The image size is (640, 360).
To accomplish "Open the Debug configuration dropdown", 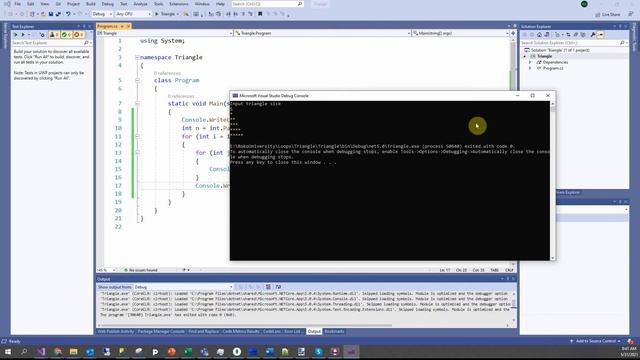I will [102, 14].
